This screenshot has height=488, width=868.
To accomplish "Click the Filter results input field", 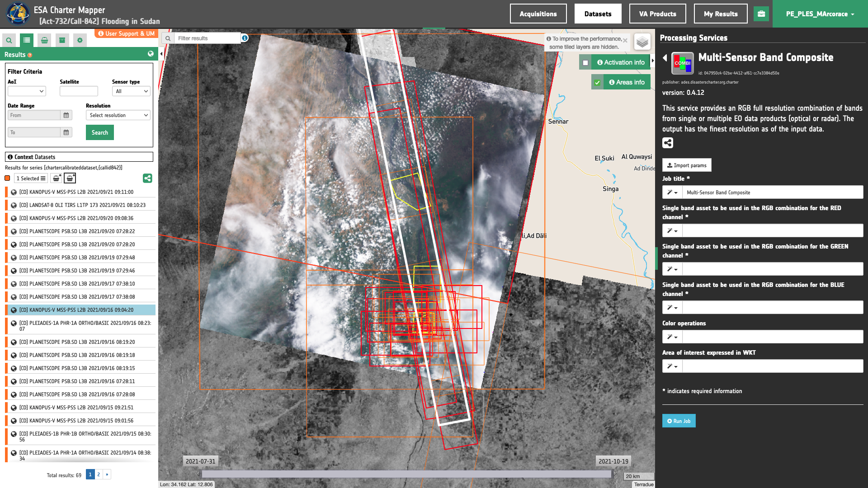I will 207,38.
